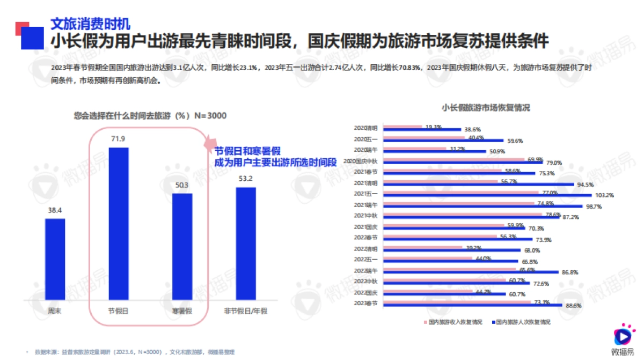Click the pink legend square for 国内旅游收入恢复情况

[425, 321]
